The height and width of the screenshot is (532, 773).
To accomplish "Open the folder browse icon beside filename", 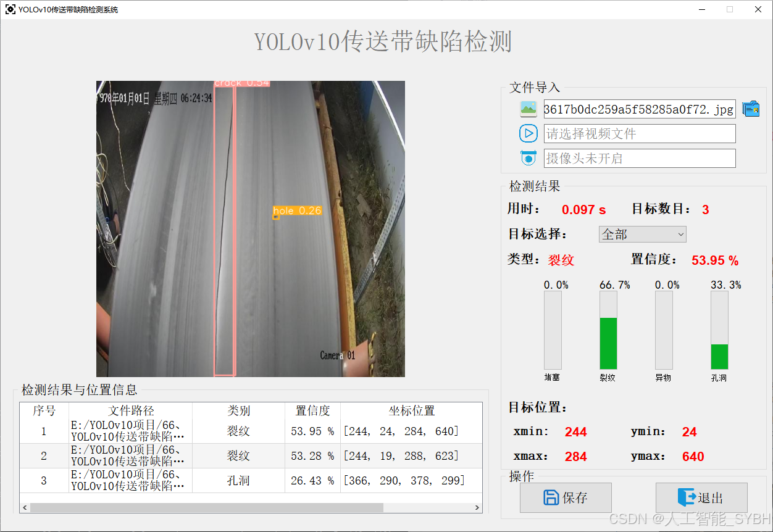I will [x=751, y=109].
